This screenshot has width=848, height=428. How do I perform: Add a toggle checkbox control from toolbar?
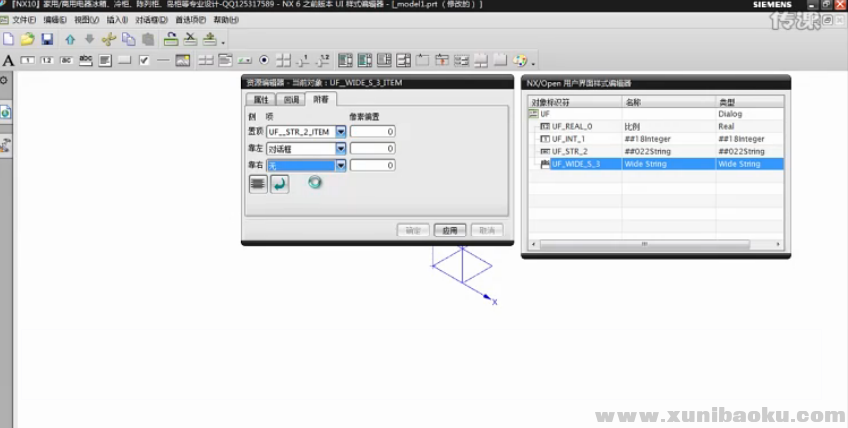tap(144, 61)
